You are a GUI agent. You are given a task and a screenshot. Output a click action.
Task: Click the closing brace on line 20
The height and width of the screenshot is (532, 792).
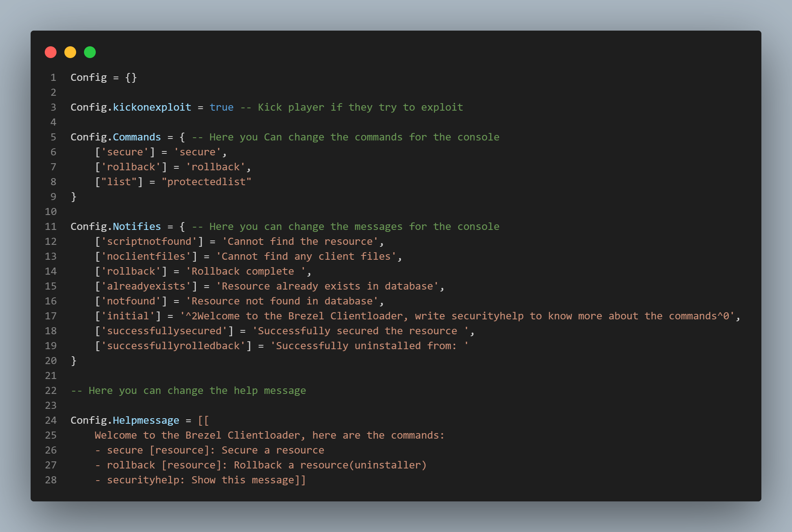[x=73, y=361]
